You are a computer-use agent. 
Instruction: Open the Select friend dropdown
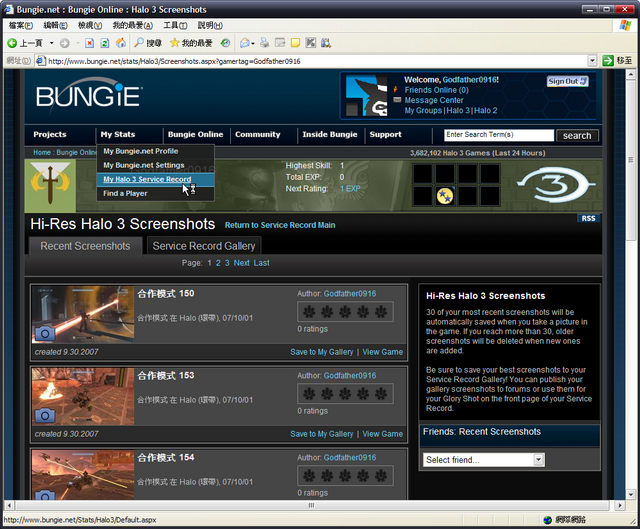click(x=484, y=460)
